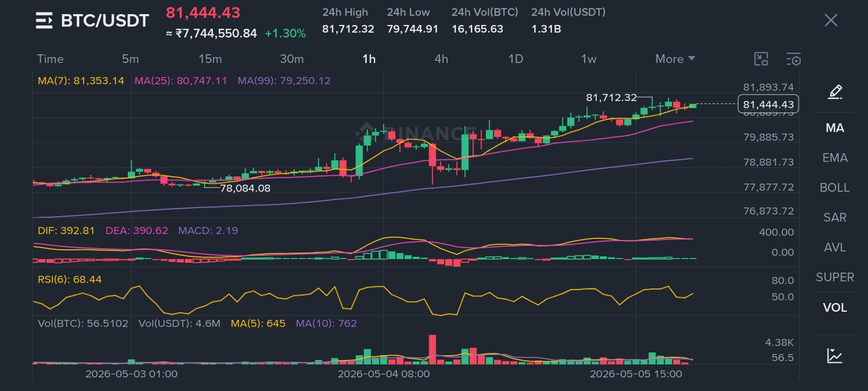The width and height of the screenshot is (868, 391).
Task: Enable the AVL indicator
Action: (x=835, y=247)
